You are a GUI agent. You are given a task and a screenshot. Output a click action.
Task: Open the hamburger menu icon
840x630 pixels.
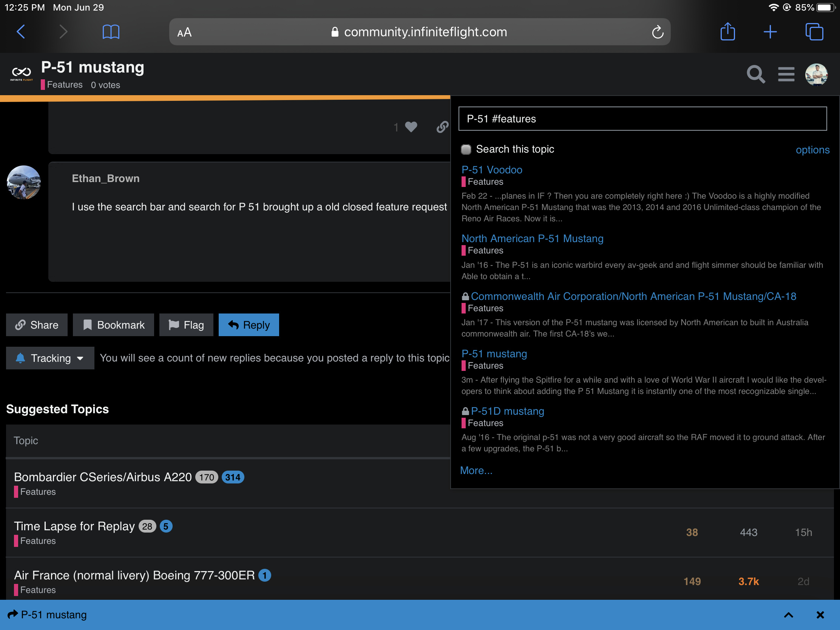coord(786,74)
